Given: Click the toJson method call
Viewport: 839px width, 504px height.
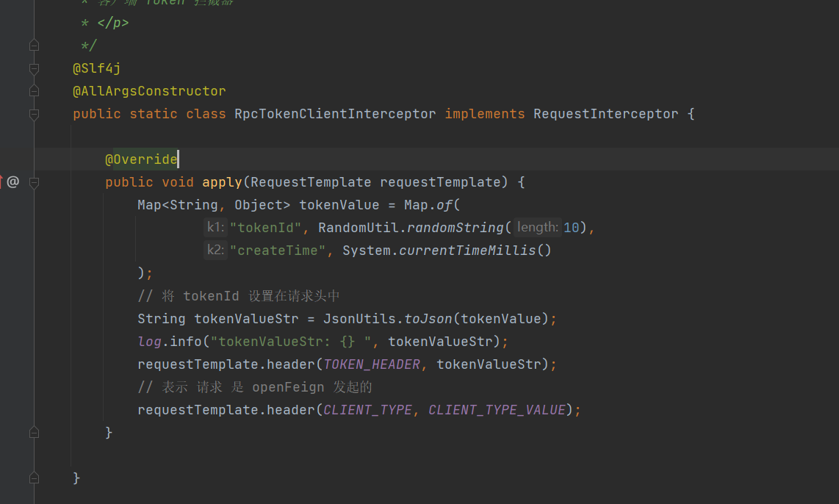Looking at the screenshot, I should tap(428, 318).
